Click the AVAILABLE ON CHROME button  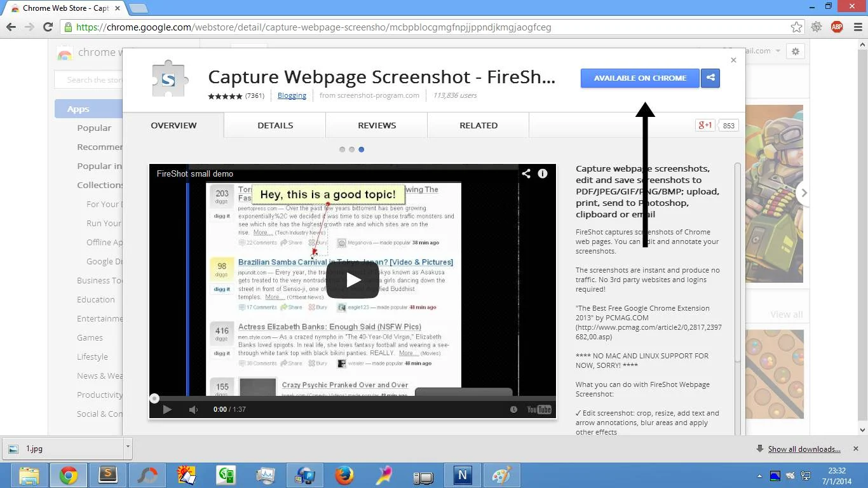[x=640, y=78]
